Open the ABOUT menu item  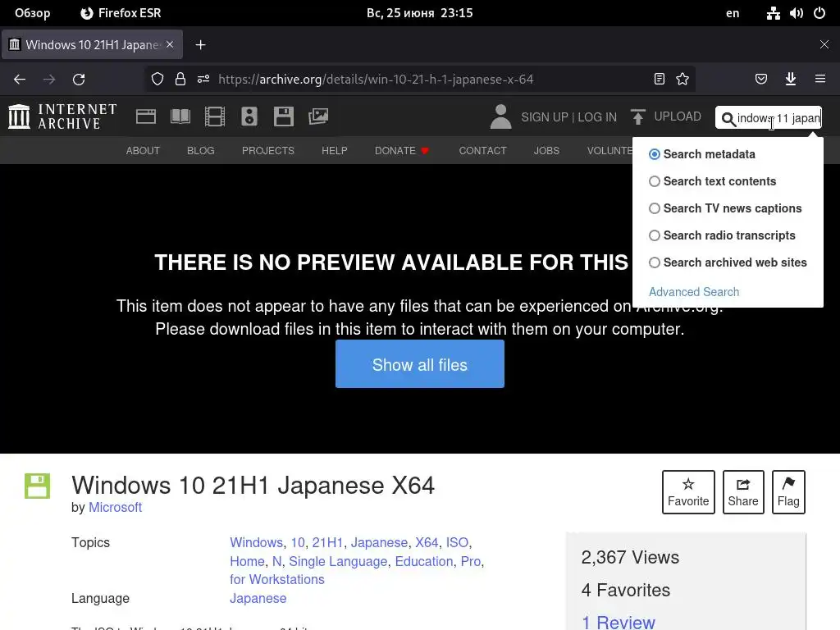(143, 151)
